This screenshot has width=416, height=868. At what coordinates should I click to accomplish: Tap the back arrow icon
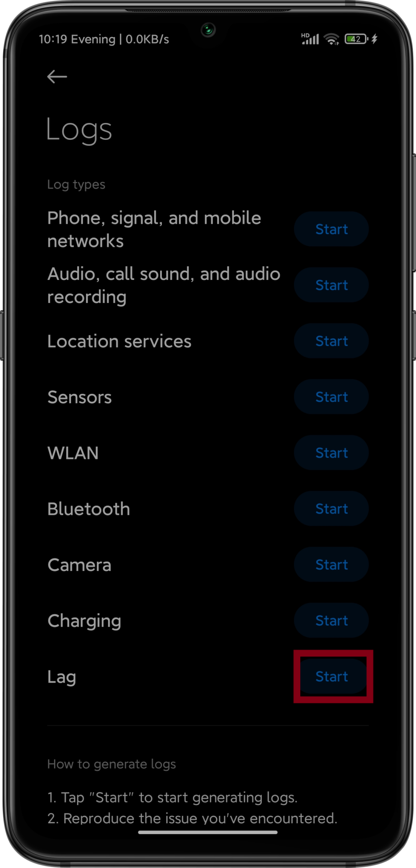(x=57, y=77)
